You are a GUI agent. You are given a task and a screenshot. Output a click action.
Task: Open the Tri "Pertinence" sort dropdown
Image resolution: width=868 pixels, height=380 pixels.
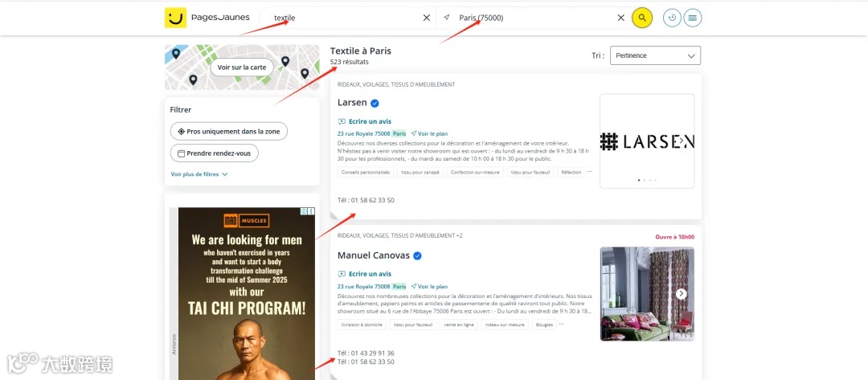tap(655, 55)
